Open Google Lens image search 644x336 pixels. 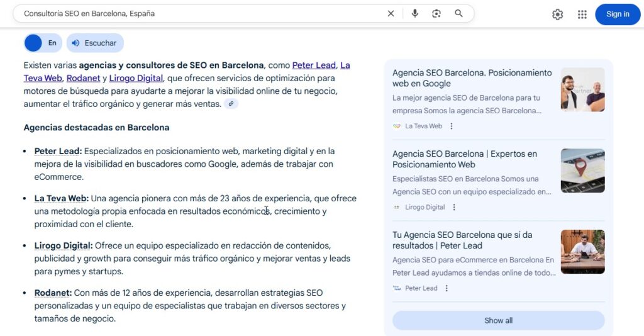click(x=436, y=14)
